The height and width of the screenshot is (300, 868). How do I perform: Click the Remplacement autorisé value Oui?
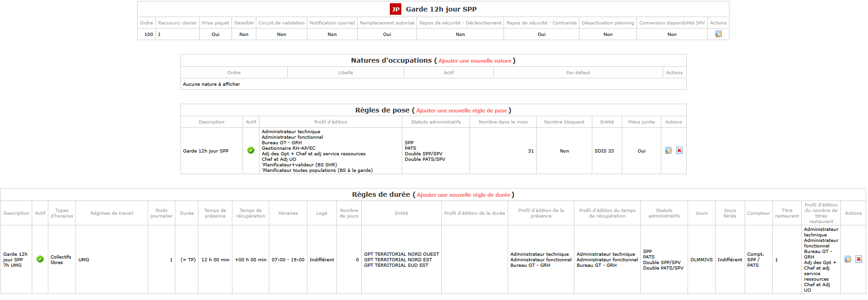[387, 35]
